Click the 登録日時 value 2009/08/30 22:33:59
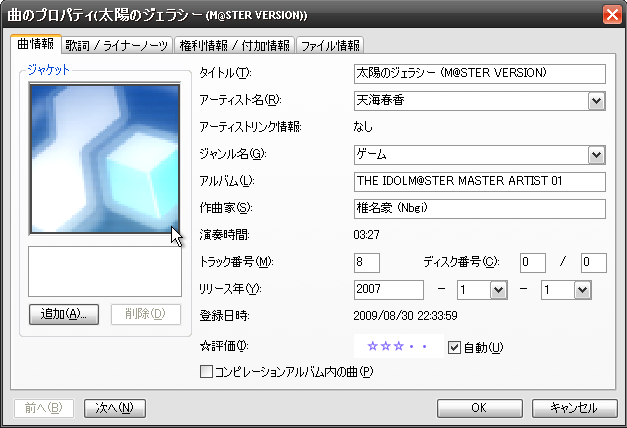This screenshot has height=428, width=627. point(405,316)
